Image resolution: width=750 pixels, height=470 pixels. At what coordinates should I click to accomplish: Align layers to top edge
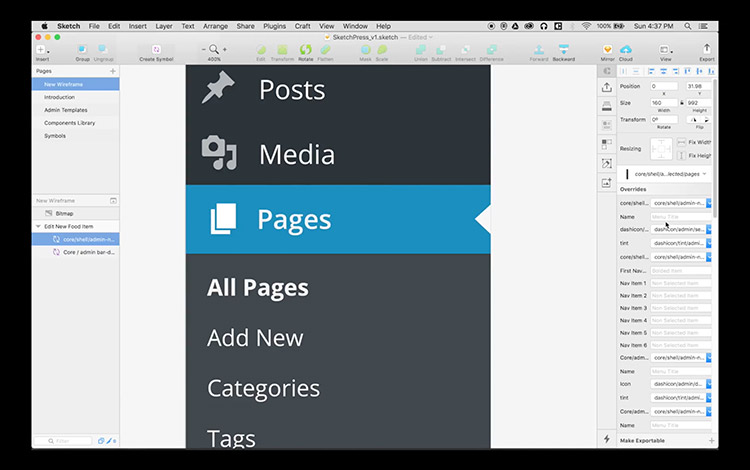coord(687,71)
